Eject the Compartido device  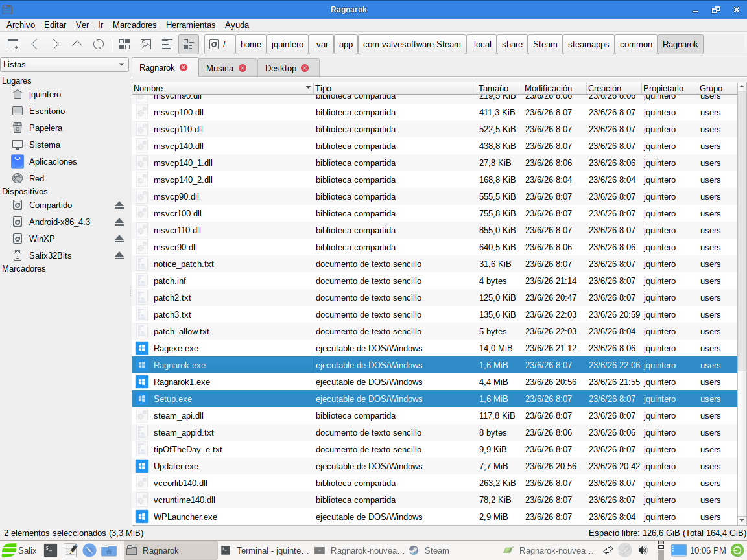(119, 205)
